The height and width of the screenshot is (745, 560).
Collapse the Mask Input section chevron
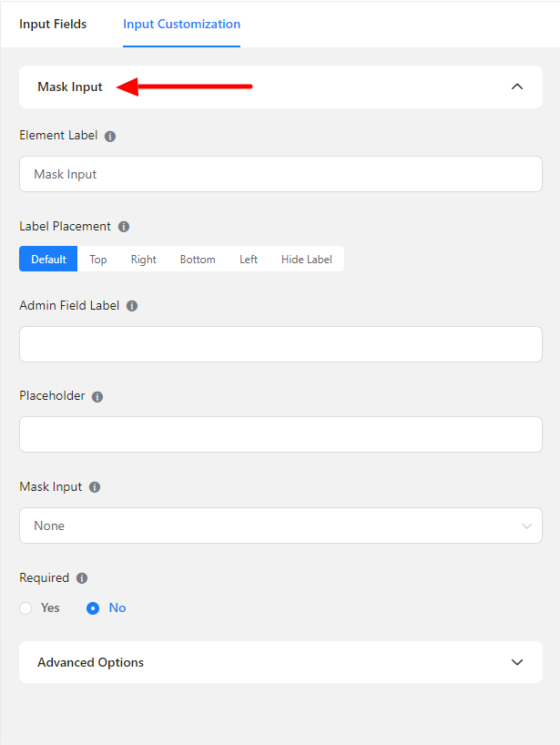point(517,87)
